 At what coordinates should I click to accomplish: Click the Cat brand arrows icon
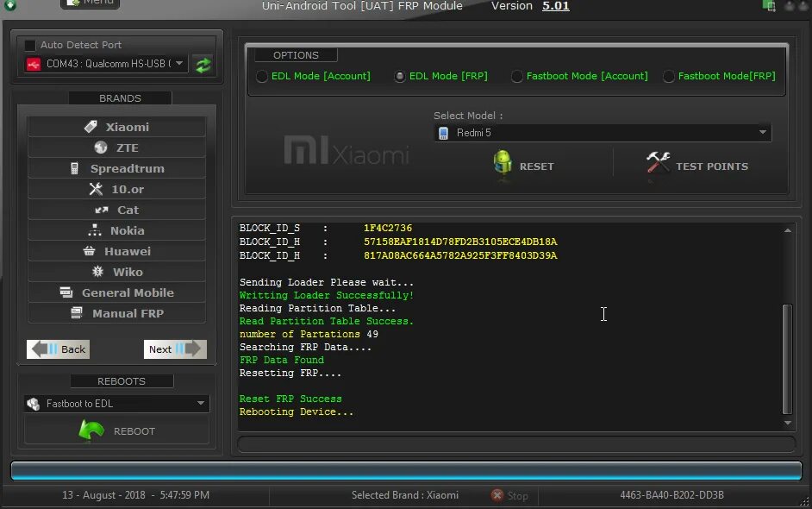click(102, 210)
